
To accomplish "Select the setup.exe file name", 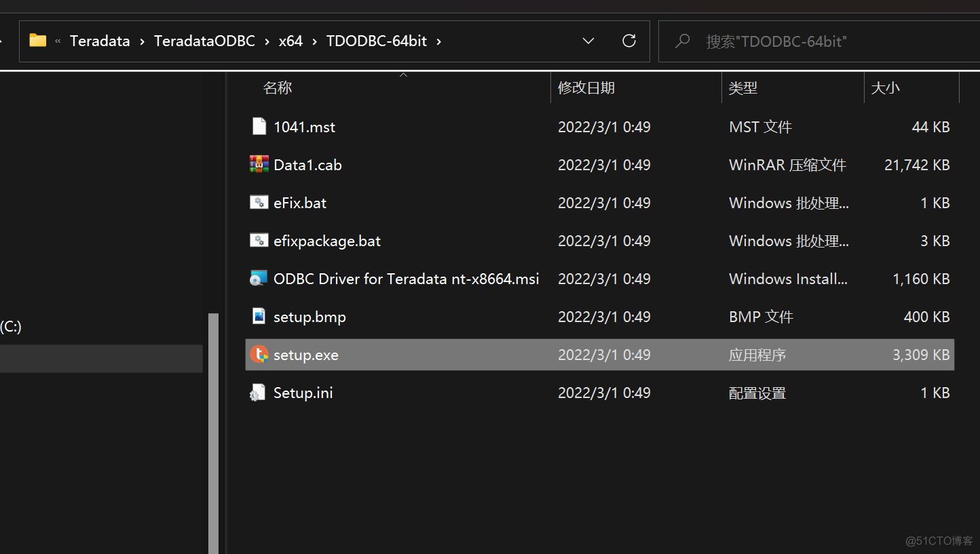I will click(x=306, y=355).
